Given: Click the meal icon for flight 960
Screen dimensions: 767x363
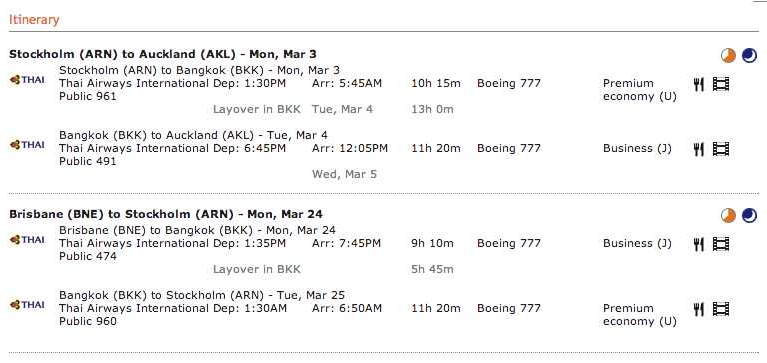Looking at the screenshot, I should pyautogui.click(x=699, y=309).
